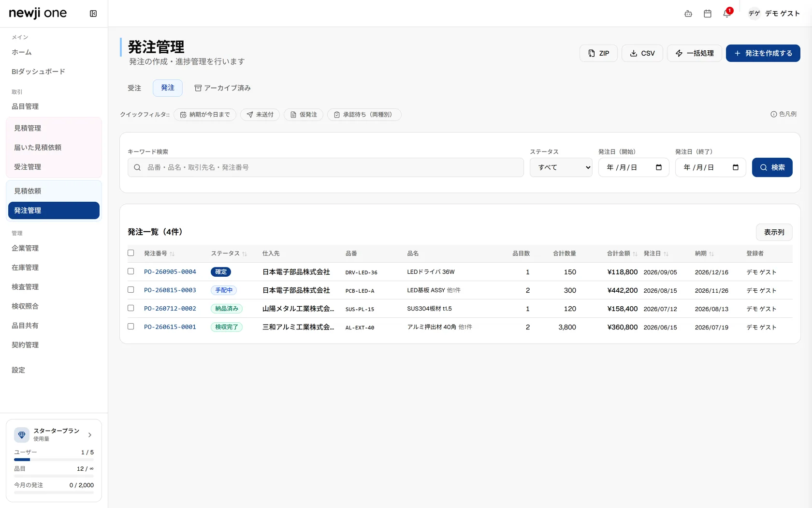Open the ステータス dropdown showing すべて

(561, 167)
